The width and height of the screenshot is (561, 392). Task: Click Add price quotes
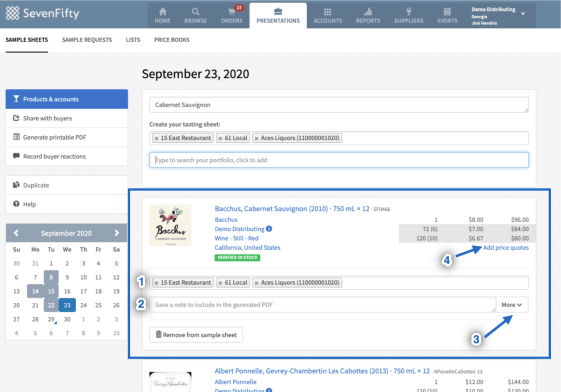pyautogui.click(x=506, y=247)
